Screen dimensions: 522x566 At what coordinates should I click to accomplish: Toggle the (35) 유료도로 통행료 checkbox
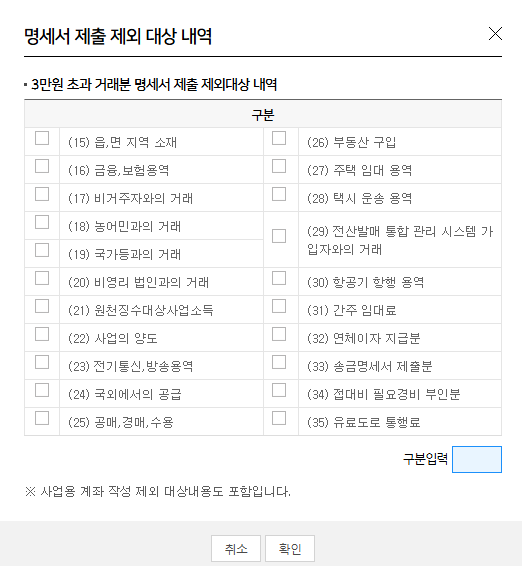(x=279, y=418)
